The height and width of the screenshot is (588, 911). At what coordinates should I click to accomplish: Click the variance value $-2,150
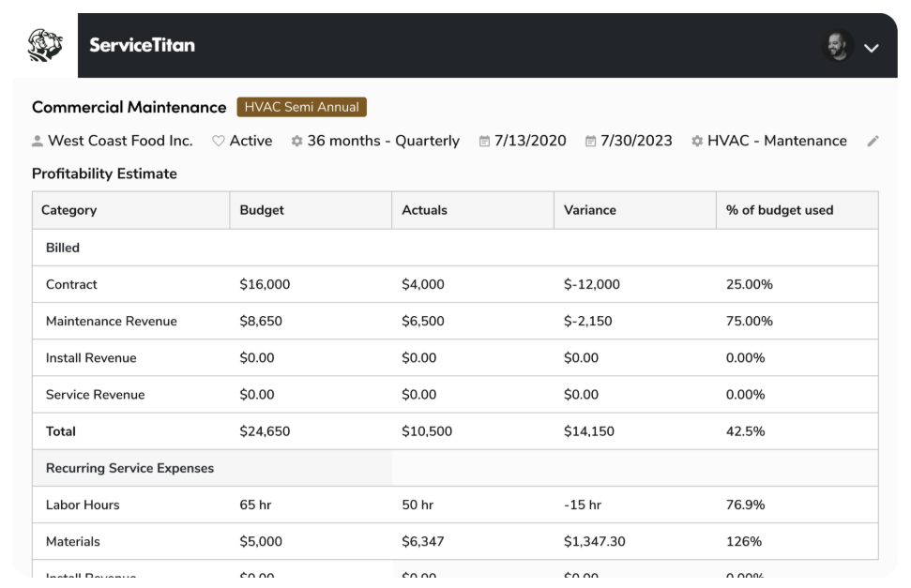588,321
